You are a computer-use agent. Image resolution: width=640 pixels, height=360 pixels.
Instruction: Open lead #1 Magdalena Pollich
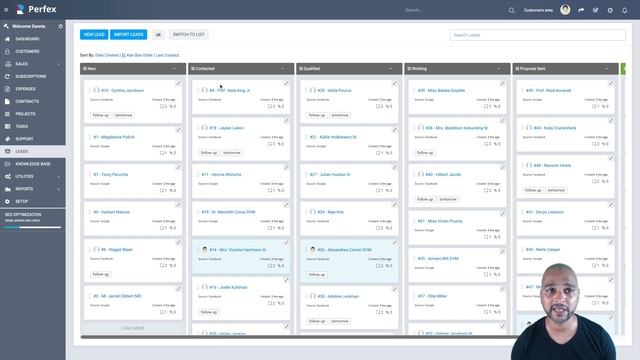coord(114,137)
